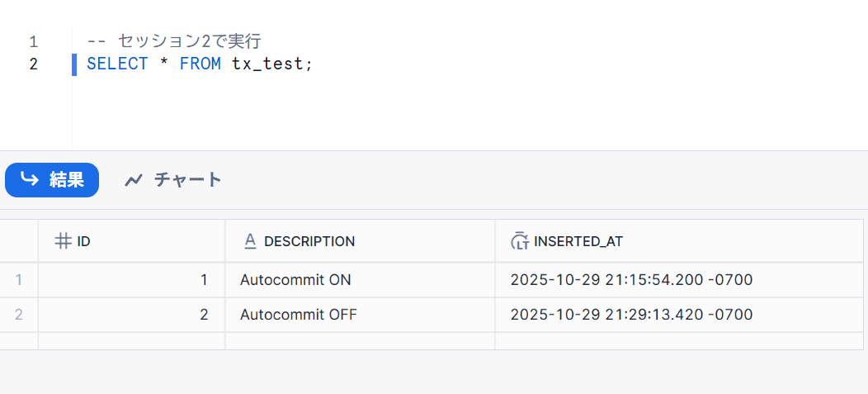Screen dimensions: 868x394
Task: Click the INSERTED_AT column header label
Action: [x=578, y=241]
